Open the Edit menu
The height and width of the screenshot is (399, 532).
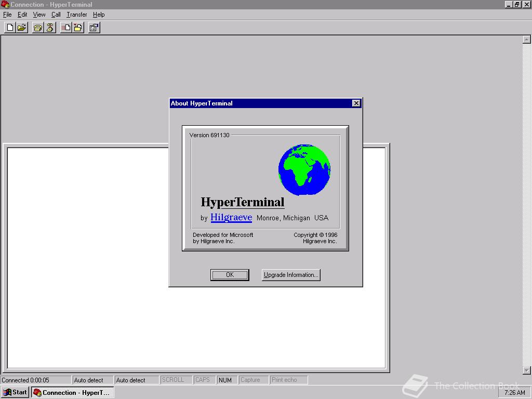[22, 15]
